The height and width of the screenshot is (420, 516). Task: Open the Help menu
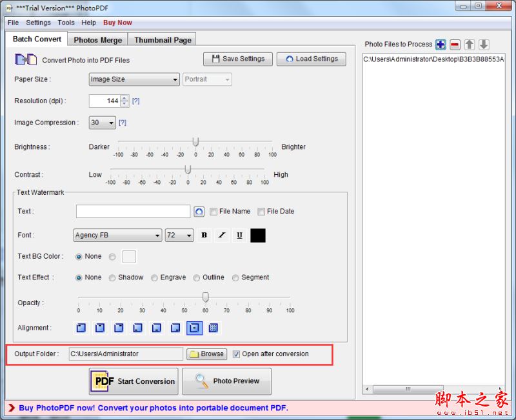[88, 23]
